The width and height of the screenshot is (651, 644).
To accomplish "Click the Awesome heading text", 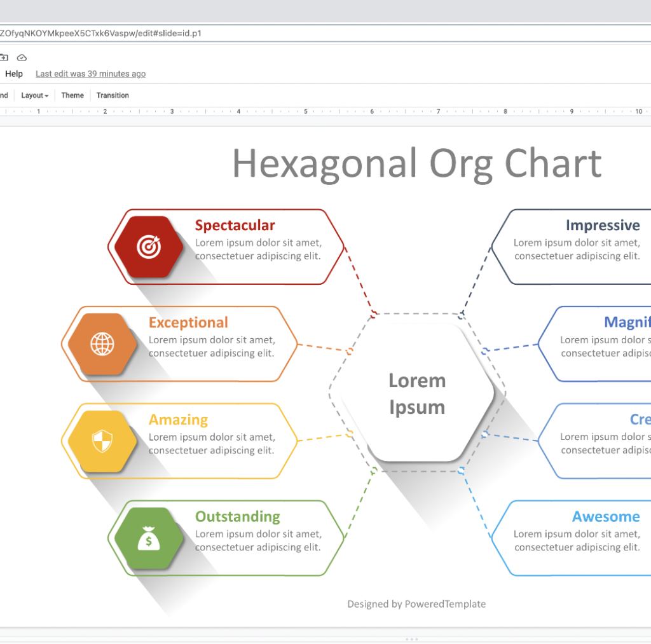I will click(605, 516).
